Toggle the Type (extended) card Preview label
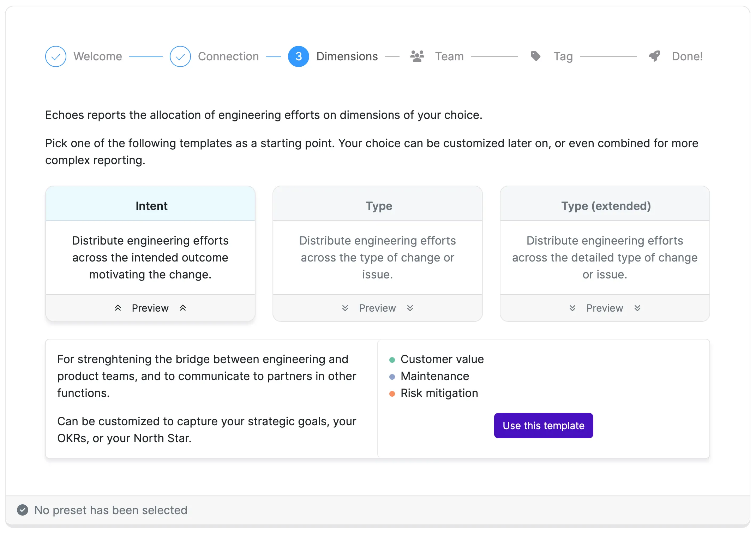This screenshot has width=756, height=535. click(605, 308)
